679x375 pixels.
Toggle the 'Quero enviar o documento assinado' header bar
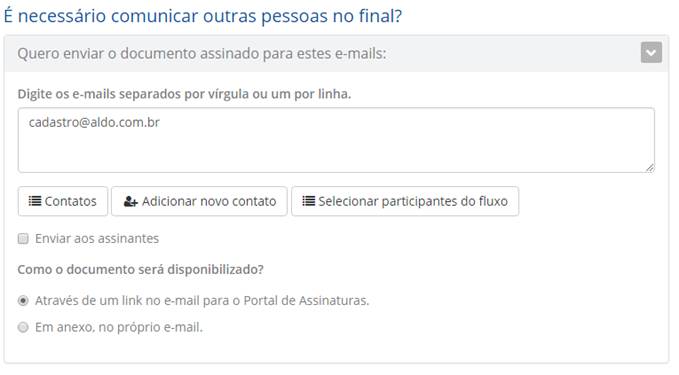pyautogui.click(x=336, y=54)
